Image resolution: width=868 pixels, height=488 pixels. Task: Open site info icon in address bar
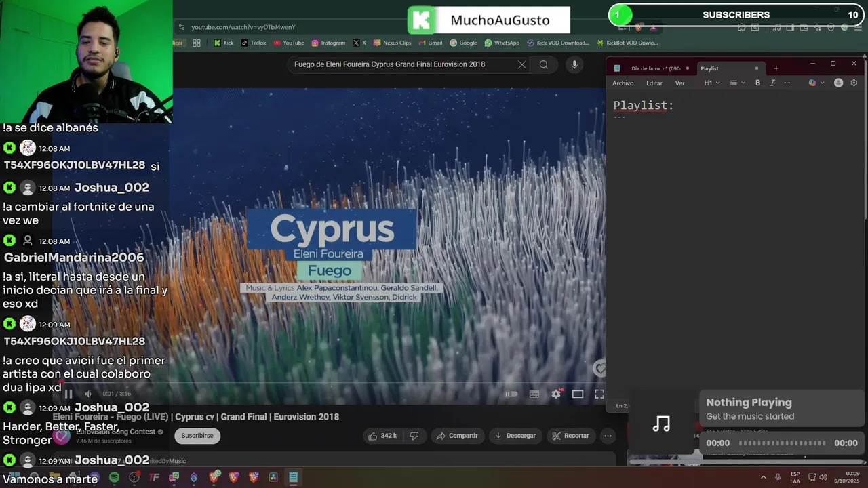tap(181, 27)
